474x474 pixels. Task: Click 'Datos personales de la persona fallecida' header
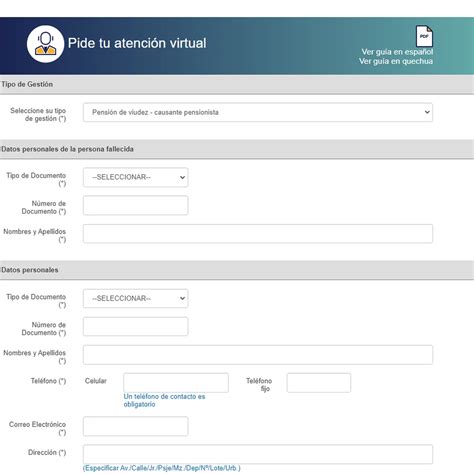pyautogui.click(x=67, y=149)
